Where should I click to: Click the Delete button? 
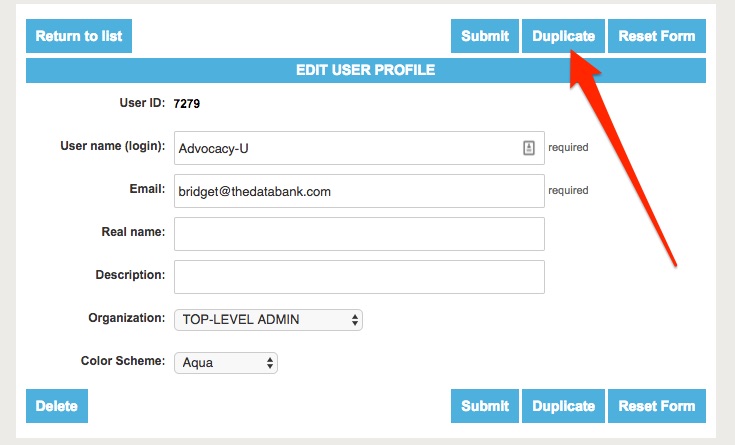pos(57,406)
